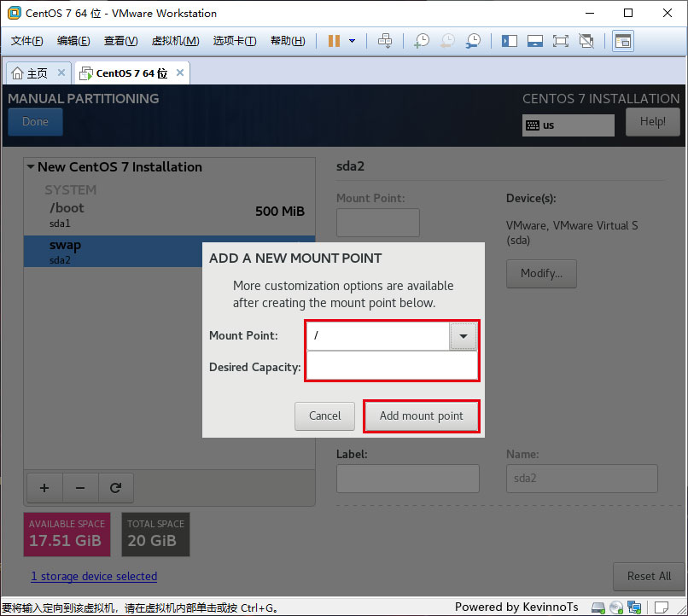Screen dimensions: 688x616
Task: Click the TOTAL SPACE 20 GiB indicator
Action: [155, 534]
